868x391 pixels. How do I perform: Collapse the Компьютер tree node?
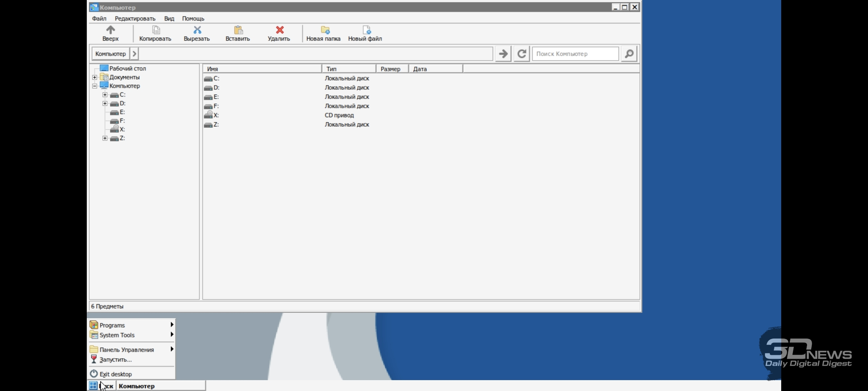pyautogui.click(x=94, y=86)
